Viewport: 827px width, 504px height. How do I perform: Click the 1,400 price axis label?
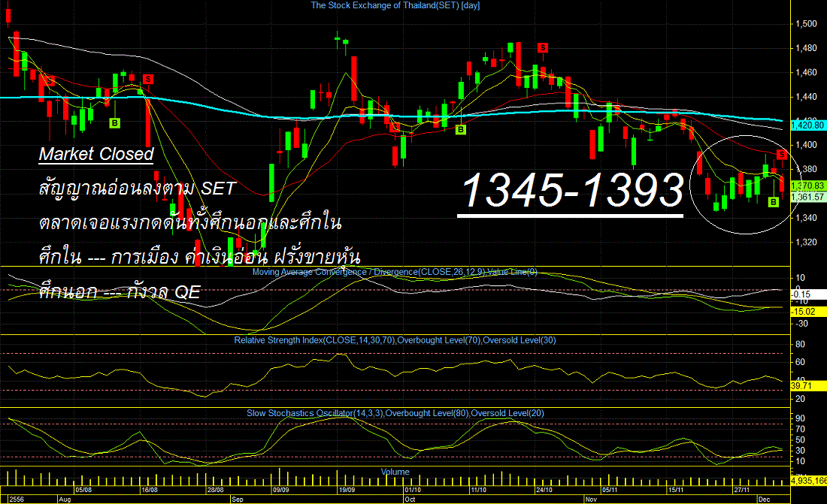807,145
